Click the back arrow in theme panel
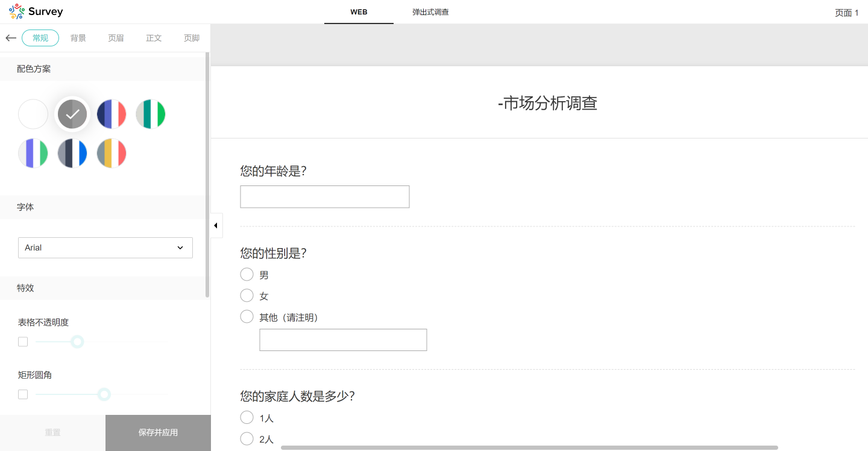The width and height of the screenshot is (868, 451). [10, 38]
